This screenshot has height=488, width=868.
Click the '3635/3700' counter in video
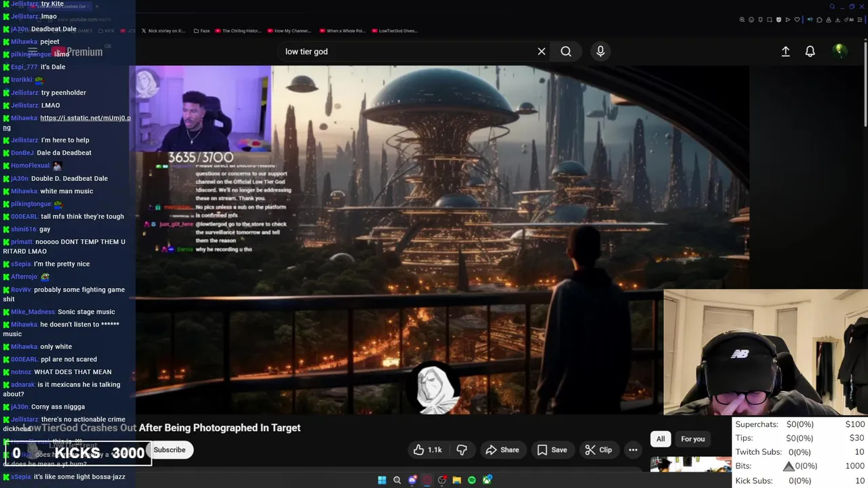pyautogui.click(x=201, y=157)
